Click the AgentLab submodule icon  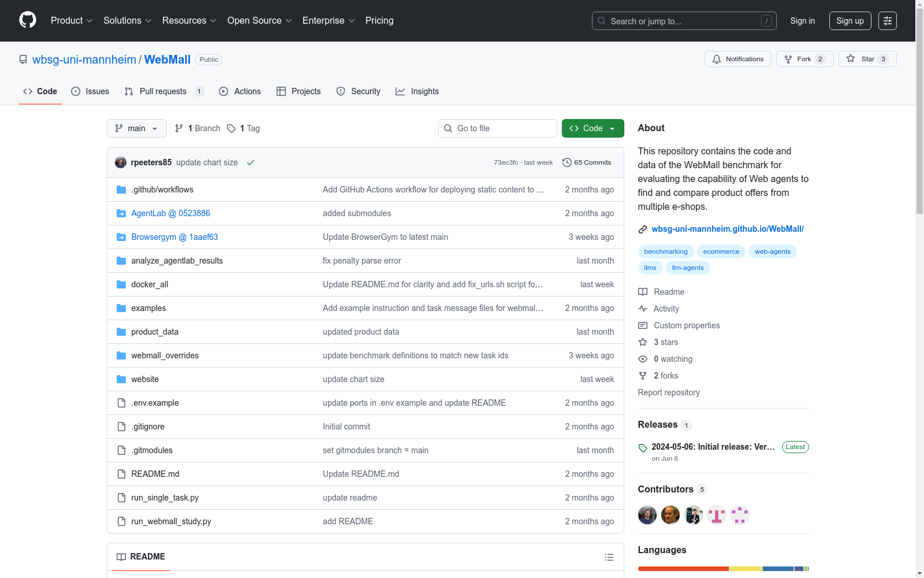click(x=121, y=213)
